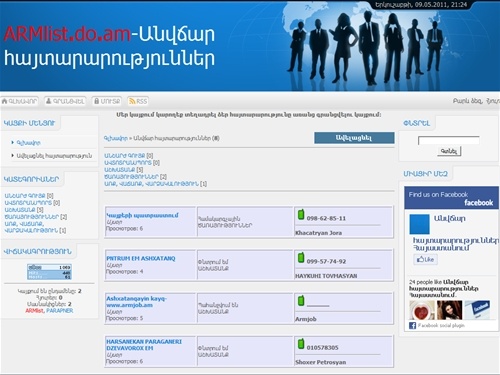Open the sidebar category with [2]
Viewport: 500px width, 375px height.
32,216
